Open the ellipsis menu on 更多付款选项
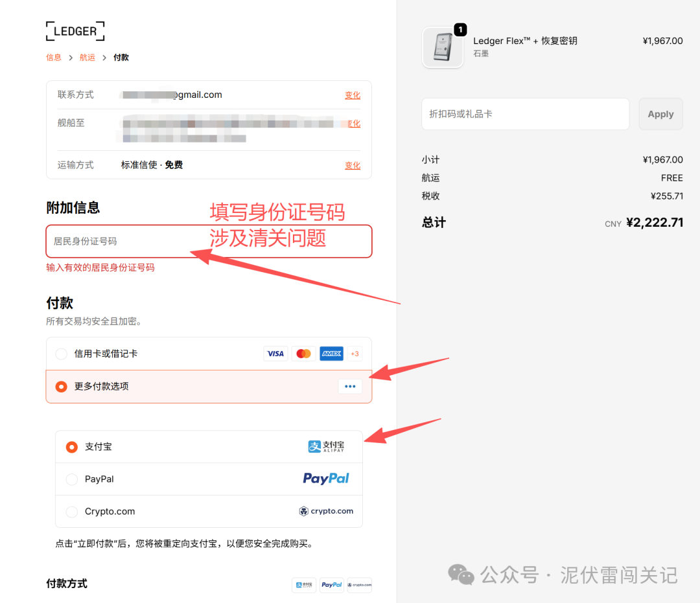The width and height of the screenshot is (700, 603). pos(350,386)
